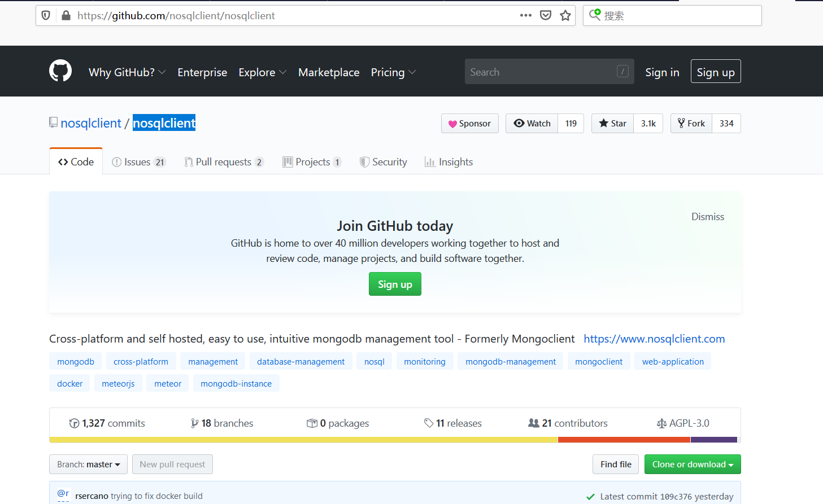
Task: Switch to the Pull requests tab
Action: point(224,162)
